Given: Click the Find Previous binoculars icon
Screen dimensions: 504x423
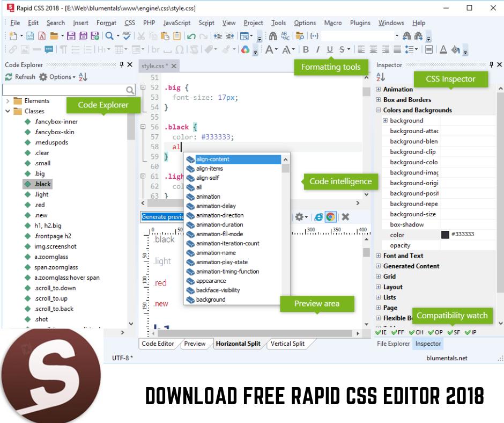Looking at the screenshot, I should (406, 36).
